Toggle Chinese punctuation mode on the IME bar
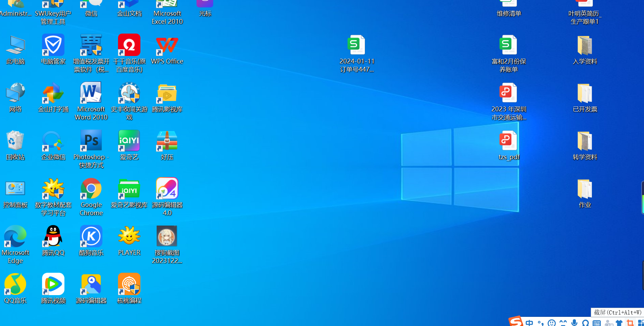The image size is (644, 326). click(x=541, y=323)
